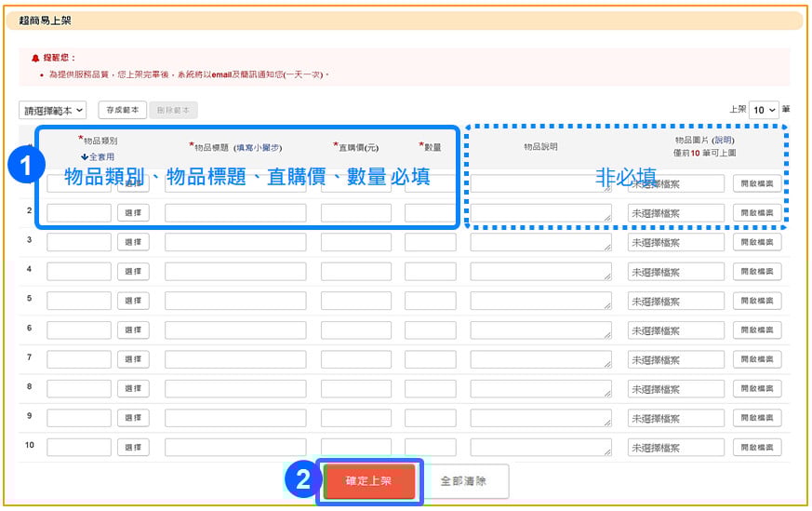Open the 請選擇範本 template dropdown
Viewport: 812px width, 511px height.
click(53, 111)
